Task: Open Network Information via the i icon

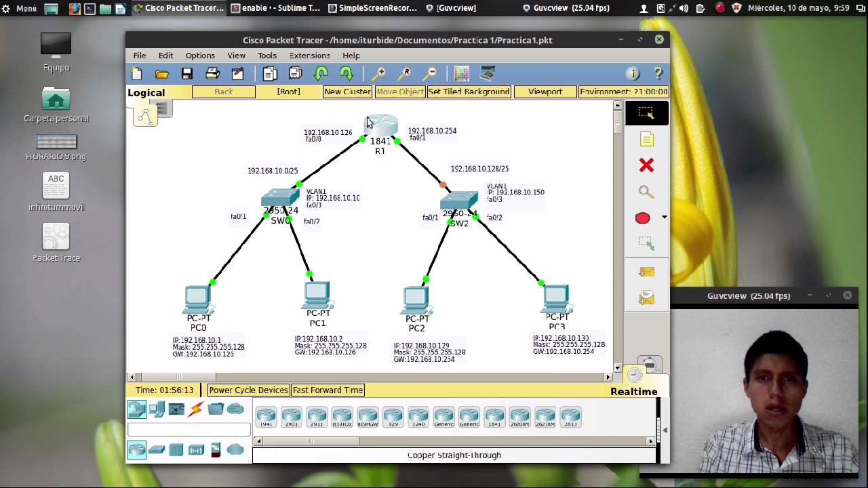Action: 633,73
